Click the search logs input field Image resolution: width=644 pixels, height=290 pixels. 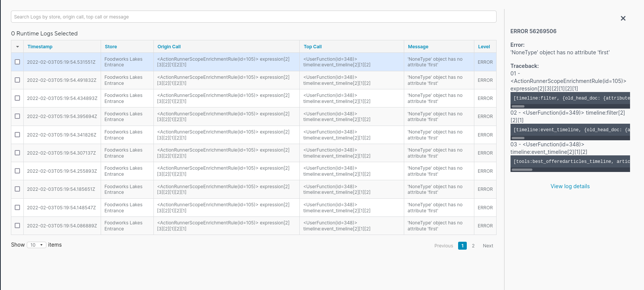tap(253, 17)
